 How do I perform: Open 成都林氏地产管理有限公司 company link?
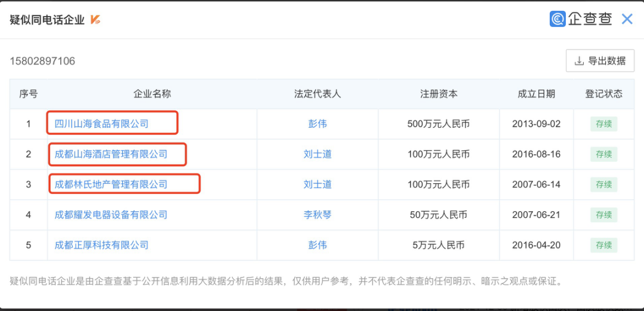pos(111,184)
